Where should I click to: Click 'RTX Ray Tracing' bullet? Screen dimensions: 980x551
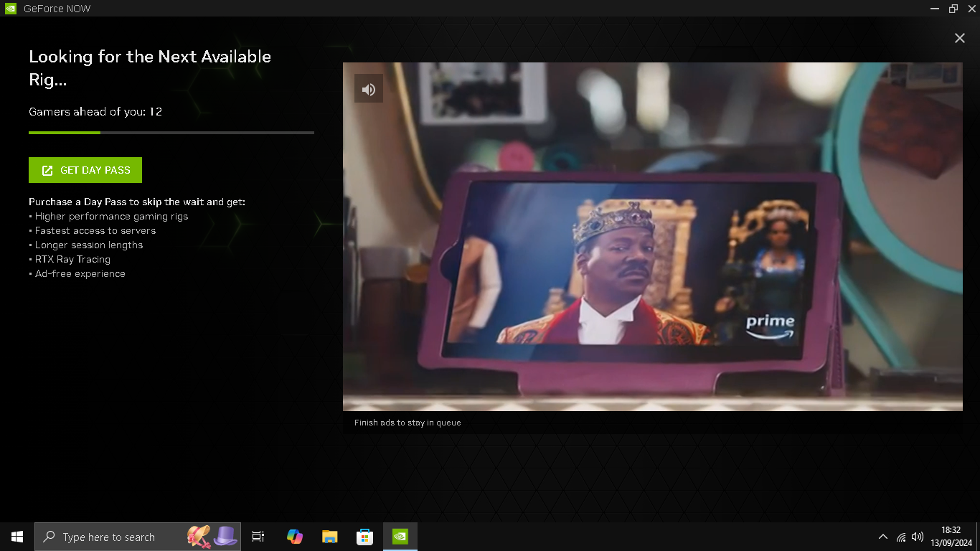click(70, 259)
